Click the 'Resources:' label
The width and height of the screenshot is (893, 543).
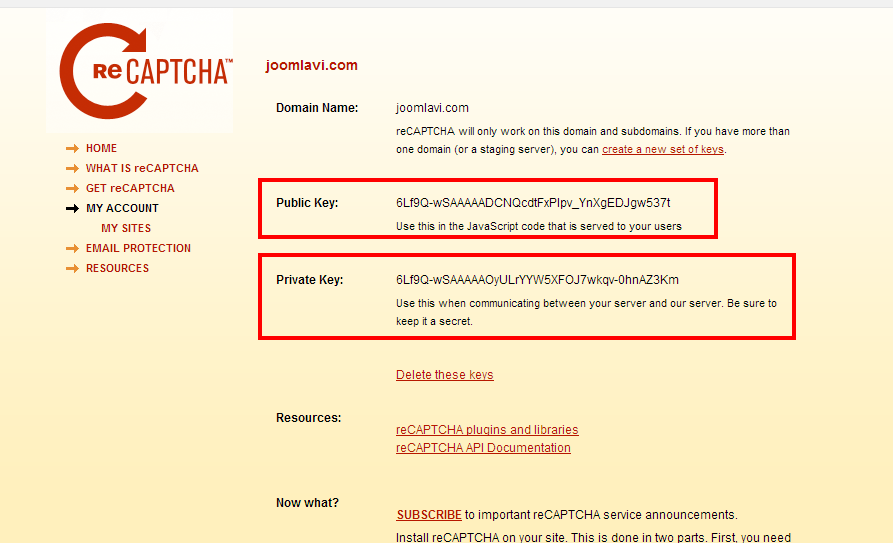coord(309,418)
